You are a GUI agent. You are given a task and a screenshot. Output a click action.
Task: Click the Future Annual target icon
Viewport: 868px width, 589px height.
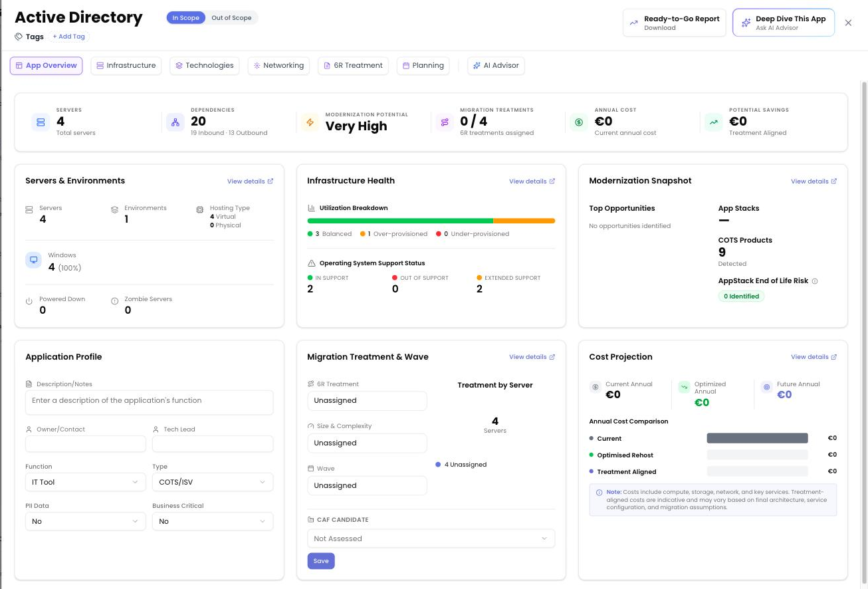coord(766,387)
